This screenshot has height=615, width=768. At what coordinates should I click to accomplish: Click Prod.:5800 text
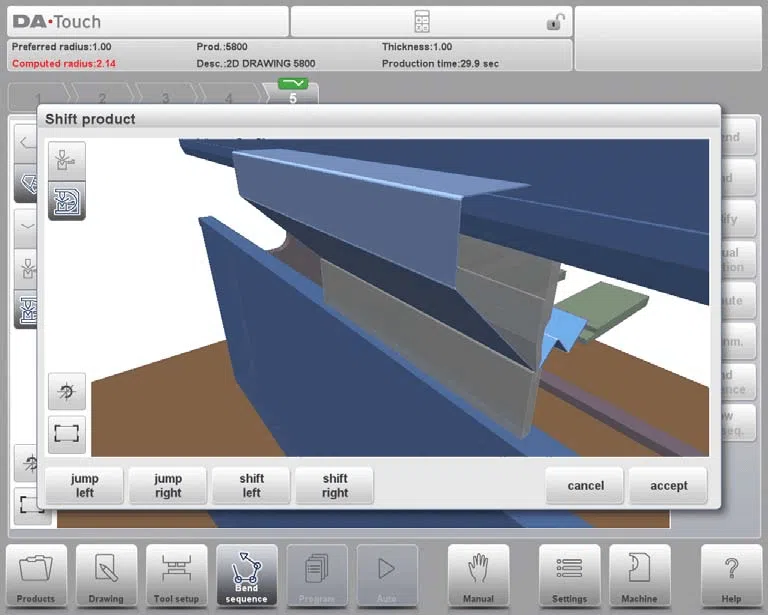click(222, 47)
